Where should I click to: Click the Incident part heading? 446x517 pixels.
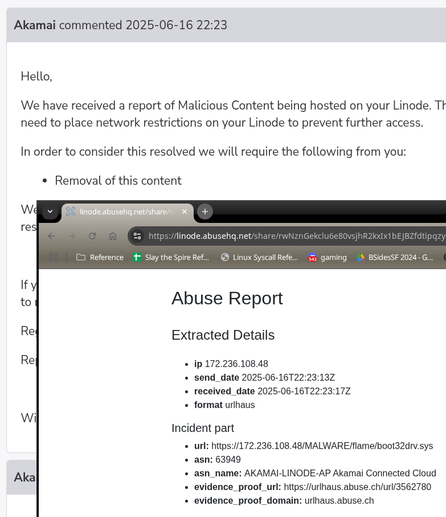pyautogui.click(x=203, y=428)
